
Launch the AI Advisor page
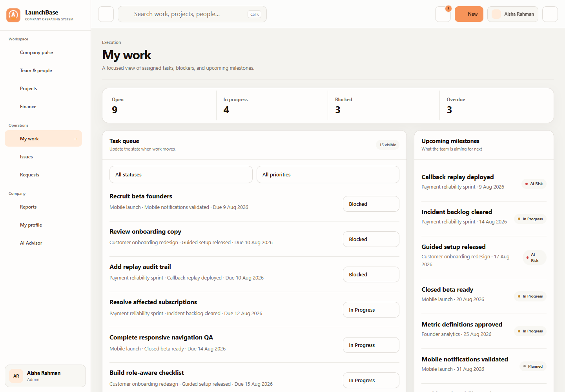click(x=43, y=243)
